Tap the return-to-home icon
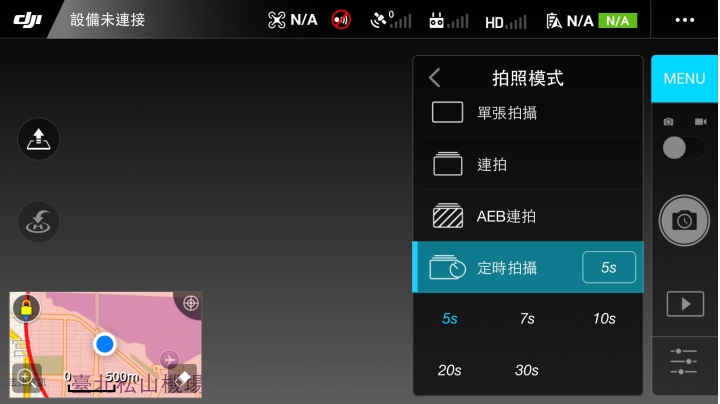Screen dimensions: 720x404 point(39,222)
